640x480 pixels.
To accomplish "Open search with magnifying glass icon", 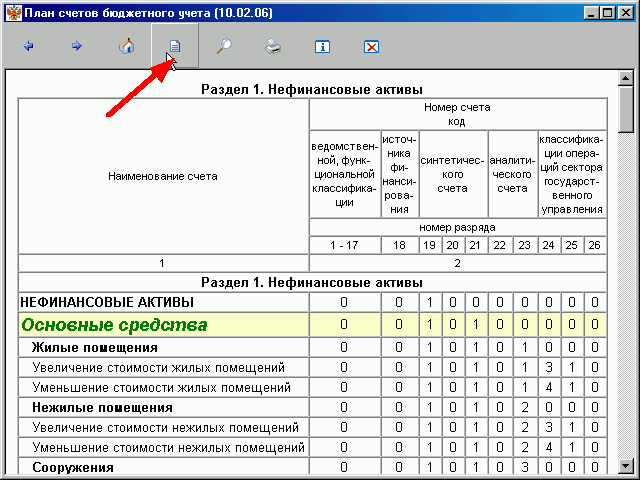I will (224, 46).
